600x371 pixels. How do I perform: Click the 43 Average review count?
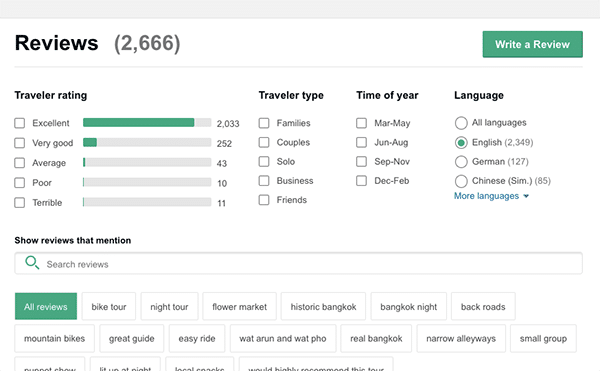[222, 164]
